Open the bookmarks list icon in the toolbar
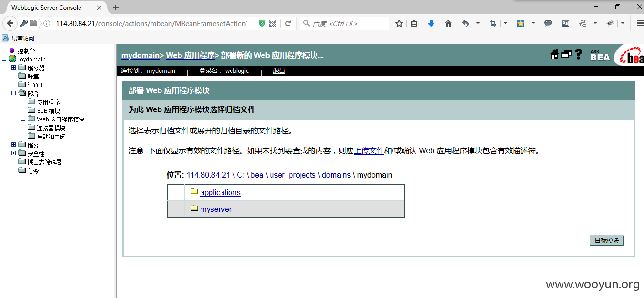Screen dimensions: 644x298 (x=414, y=23)
